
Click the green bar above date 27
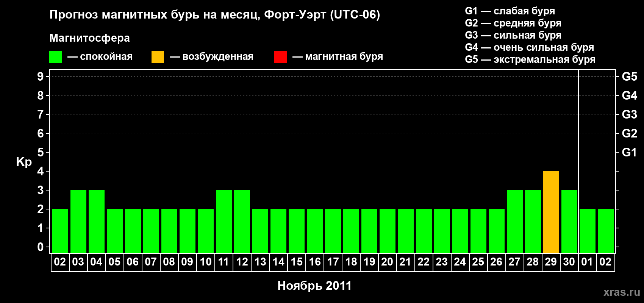[515, 222]
